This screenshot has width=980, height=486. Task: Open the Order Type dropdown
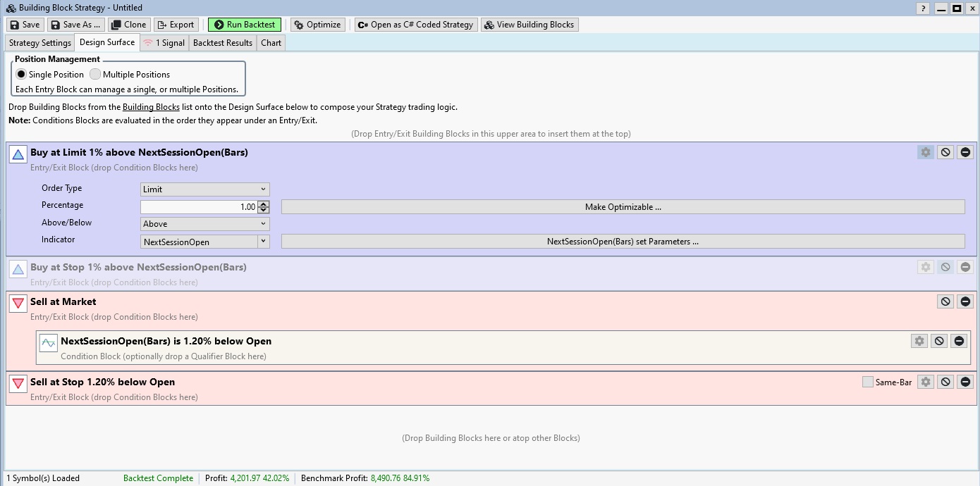tap(204, 189)
